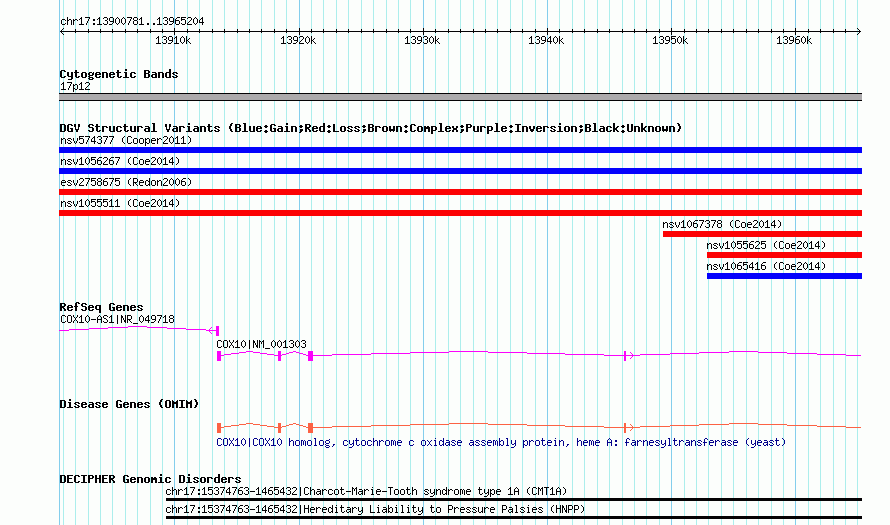
Task: Click the Charcot-Marie-Tooth syndrome type 1A label
Action: click(x=435, y=492)
